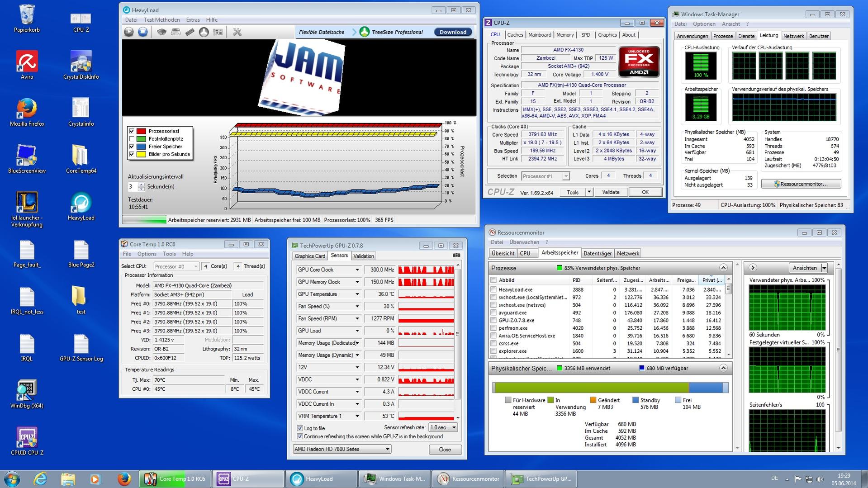Image resolution: width=868 pixels, height=488 pixels.
Task: Collapse Prozesse section in Ressourcenmonitor
Action: (723, 268)
